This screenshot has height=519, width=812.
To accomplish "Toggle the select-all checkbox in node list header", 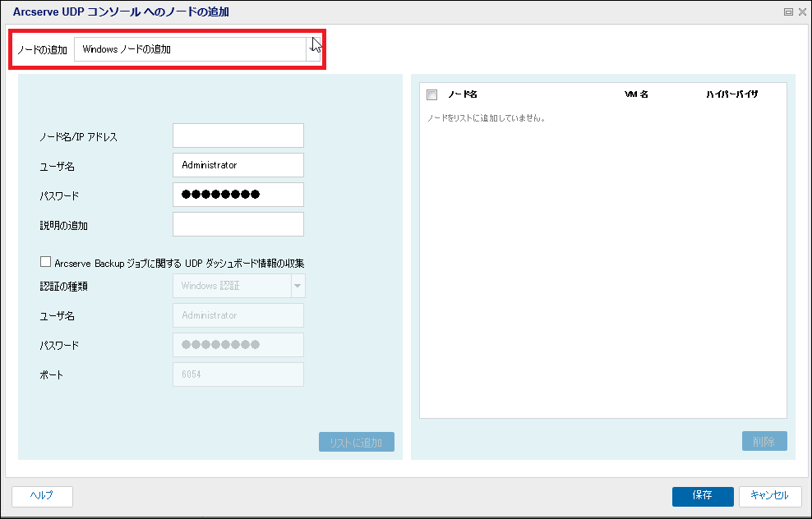I will click(x=432, y=94).
